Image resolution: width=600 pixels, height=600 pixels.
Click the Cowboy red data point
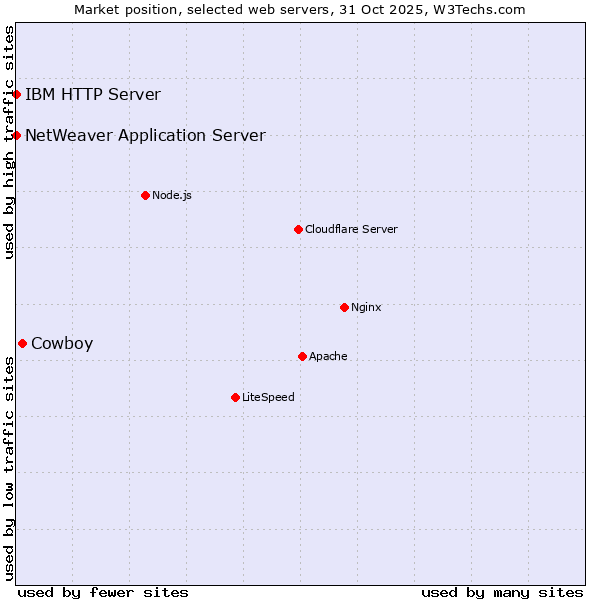pos(22,343)
